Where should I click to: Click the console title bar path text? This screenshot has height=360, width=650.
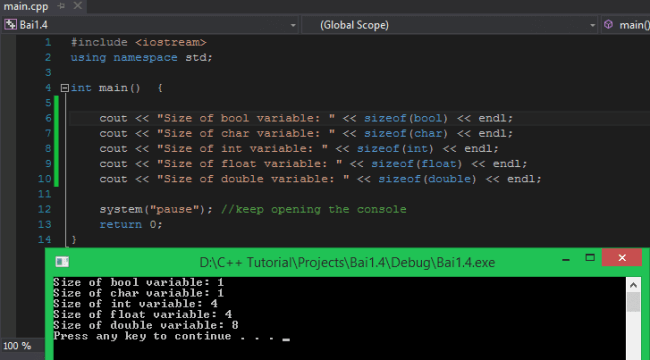coord(347,263)
